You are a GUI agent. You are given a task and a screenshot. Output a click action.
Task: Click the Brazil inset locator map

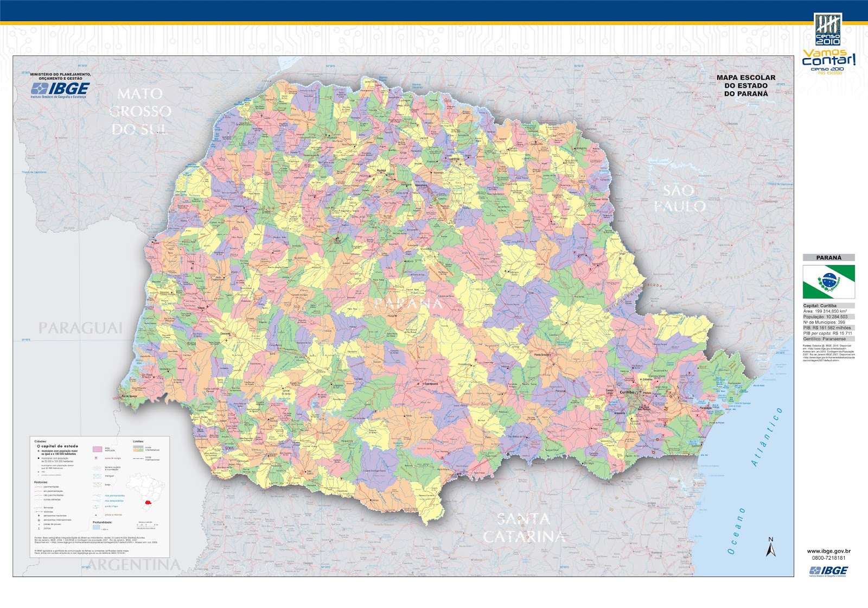pos(146,491)
